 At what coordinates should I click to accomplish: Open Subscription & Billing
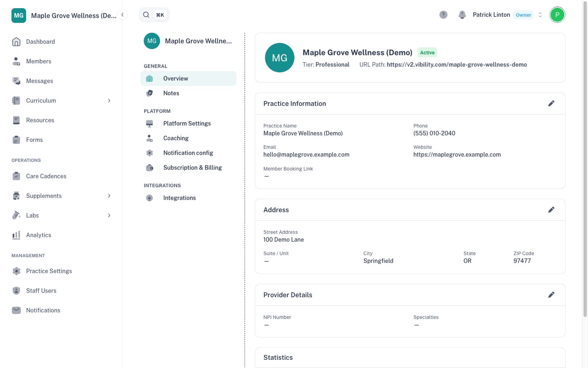click(x=188, y=168)
